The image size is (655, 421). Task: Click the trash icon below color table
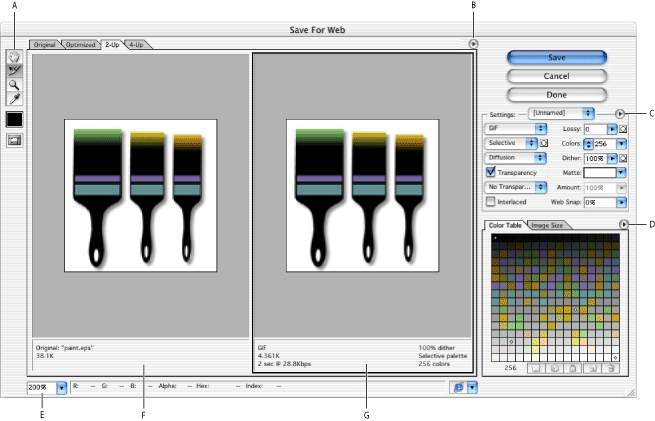611,369
